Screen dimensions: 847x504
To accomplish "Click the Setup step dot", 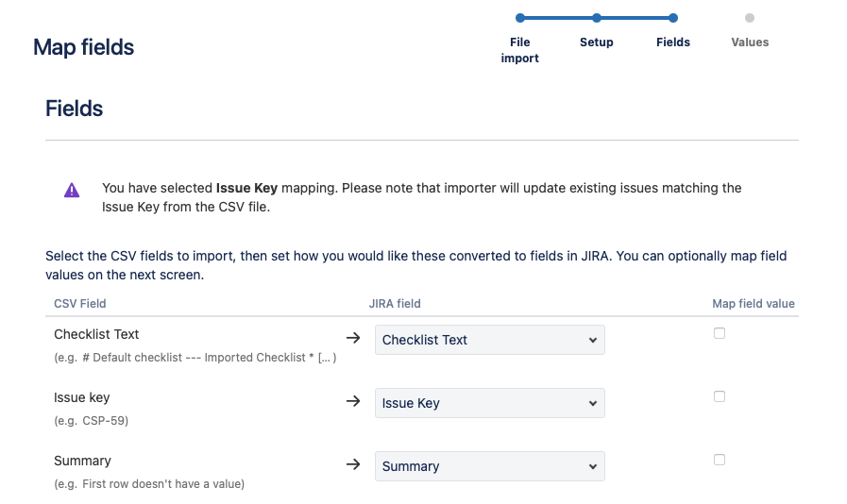I will click(x=597, y=18).
